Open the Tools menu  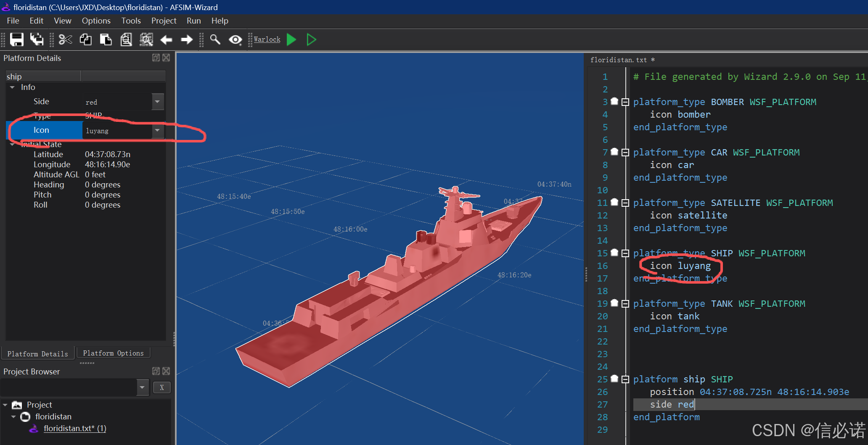coord(131,21)
